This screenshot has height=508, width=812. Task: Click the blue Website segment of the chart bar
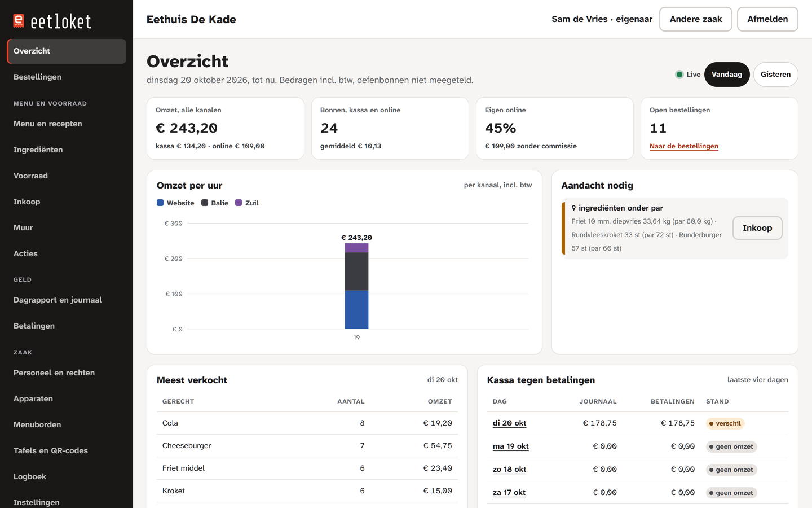(356, 309)
